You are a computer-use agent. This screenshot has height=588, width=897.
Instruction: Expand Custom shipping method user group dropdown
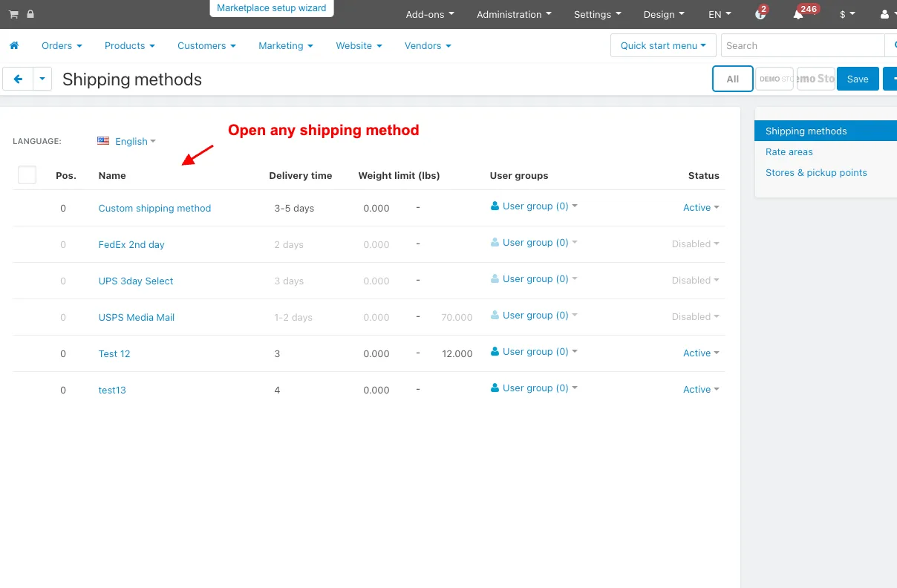pos(534,206)
